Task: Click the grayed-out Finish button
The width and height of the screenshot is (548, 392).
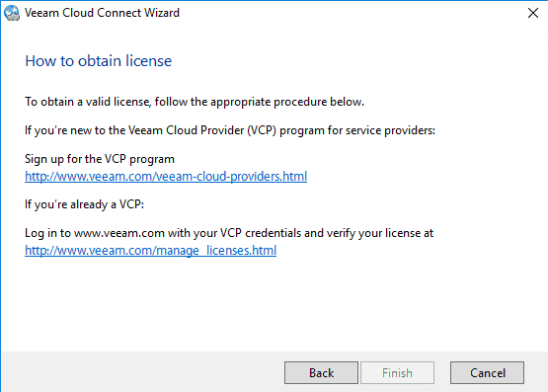Action: pos(397,373)
